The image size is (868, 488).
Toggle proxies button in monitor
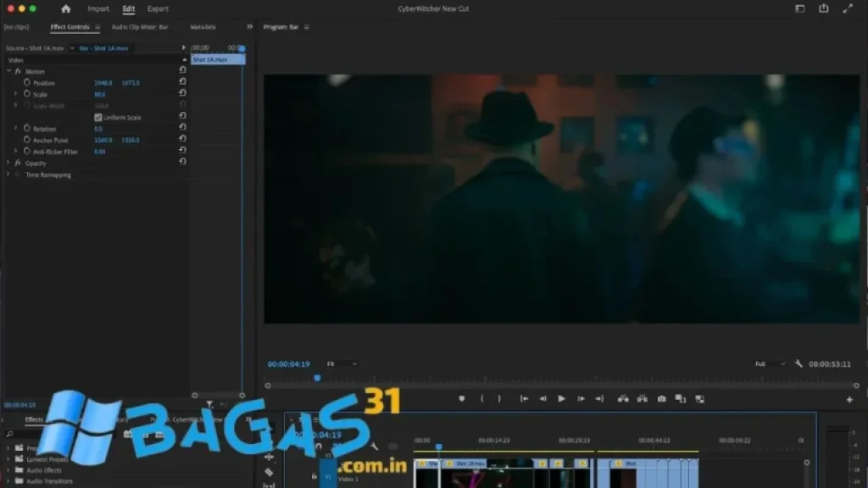(700, 399)
